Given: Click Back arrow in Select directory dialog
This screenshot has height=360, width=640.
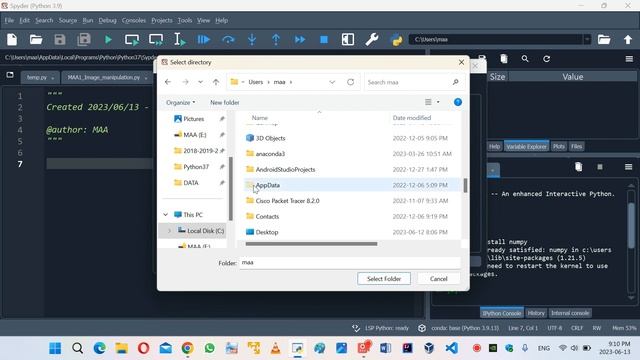Looking at the screenshot, I should coord(168,82).
